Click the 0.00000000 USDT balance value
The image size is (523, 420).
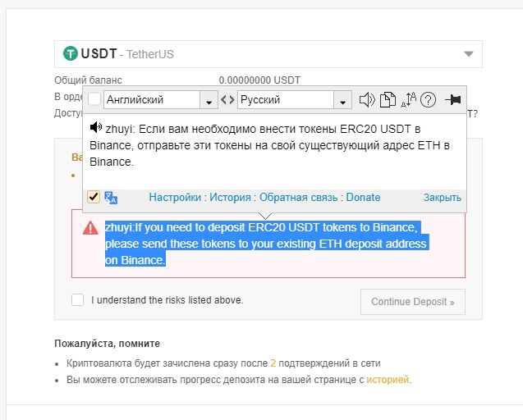pos(259,80)
